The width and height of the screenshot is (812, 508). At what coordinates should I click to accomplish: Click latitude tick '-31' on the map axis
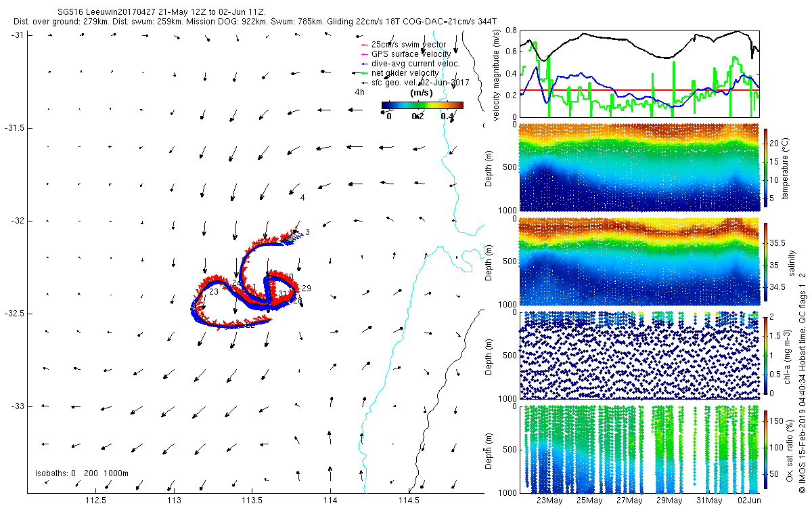tap(17, 35)
